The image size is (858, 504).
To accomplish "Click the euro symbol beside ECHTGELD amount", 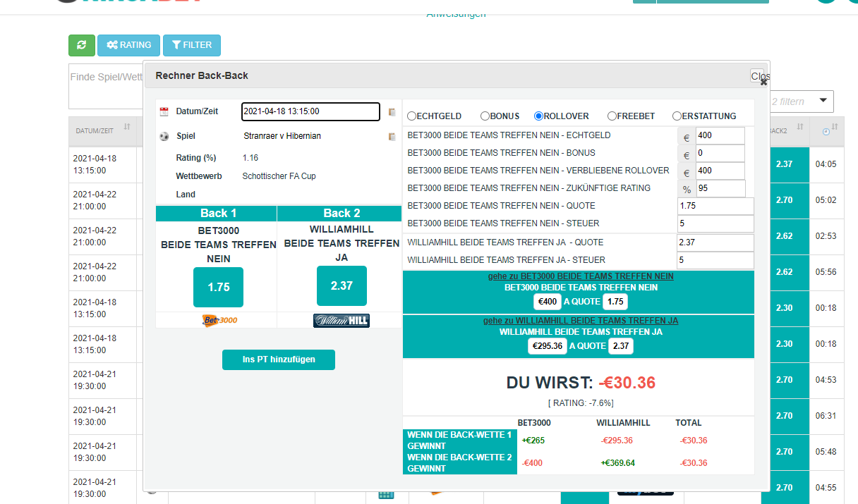I will [x=687, y=136].
